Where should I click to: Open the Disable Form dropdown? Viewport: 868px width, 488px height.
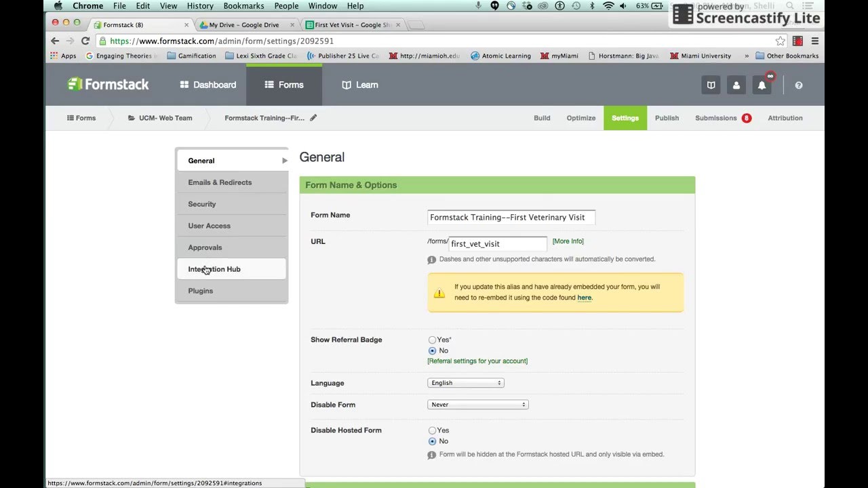tap(478, 405)
